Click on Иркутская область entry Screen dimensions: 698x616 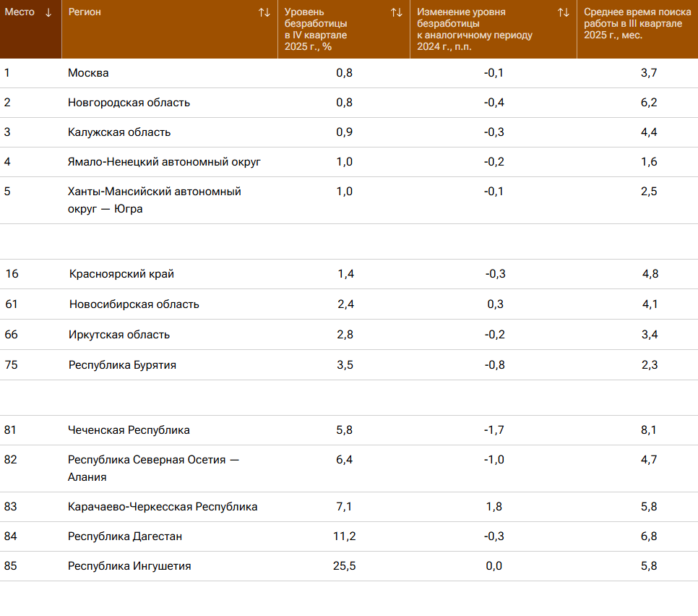point(119,334)
